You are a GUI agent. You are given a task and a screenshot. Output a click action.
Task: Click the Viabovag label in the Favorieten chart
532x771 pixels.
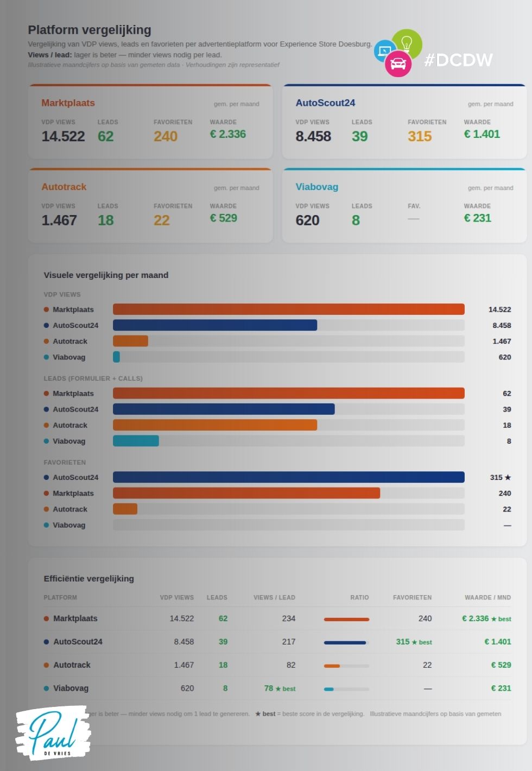click(x=69, y=525)
